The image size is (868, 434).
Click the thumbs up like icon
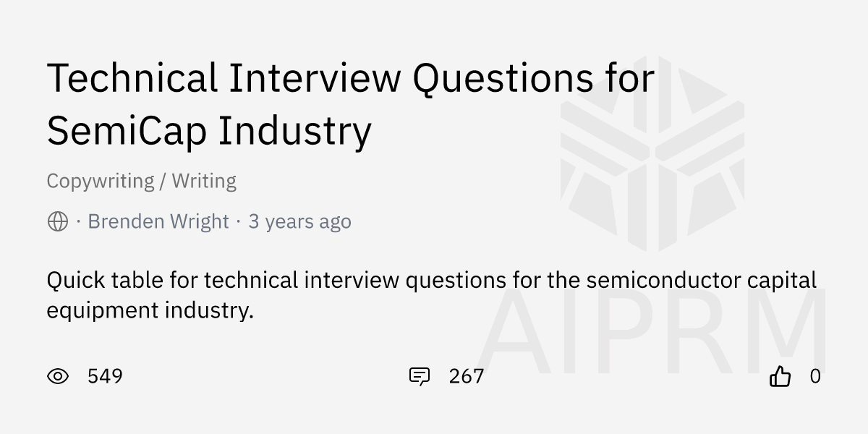(780, 376)
